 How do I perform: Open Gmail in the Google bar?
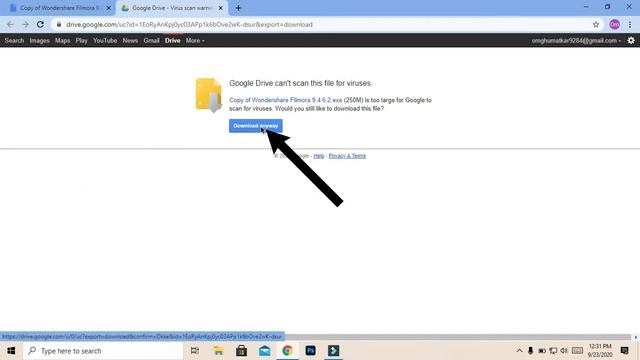(151, 40)
